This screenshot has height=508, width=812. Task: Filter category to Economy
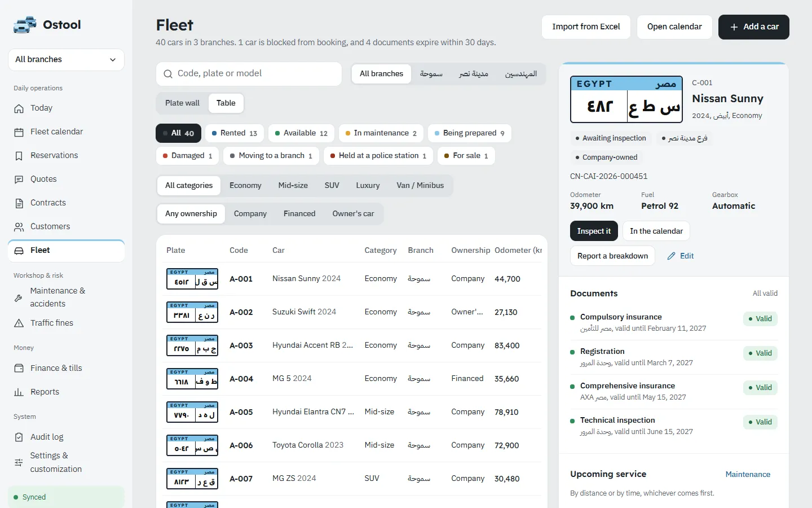point(245,186)
